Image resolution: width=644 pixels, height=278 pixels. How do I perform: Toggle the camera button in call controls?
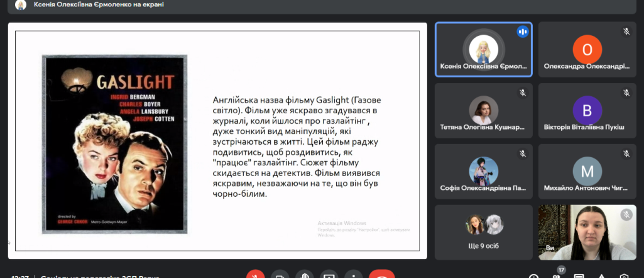click(x=280, y=275)
